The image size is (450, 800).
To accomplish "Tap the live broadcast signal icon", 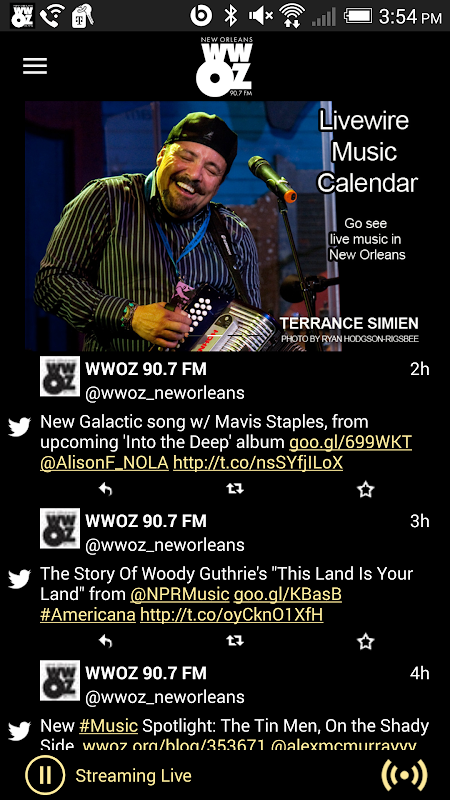I will point(405,775).
